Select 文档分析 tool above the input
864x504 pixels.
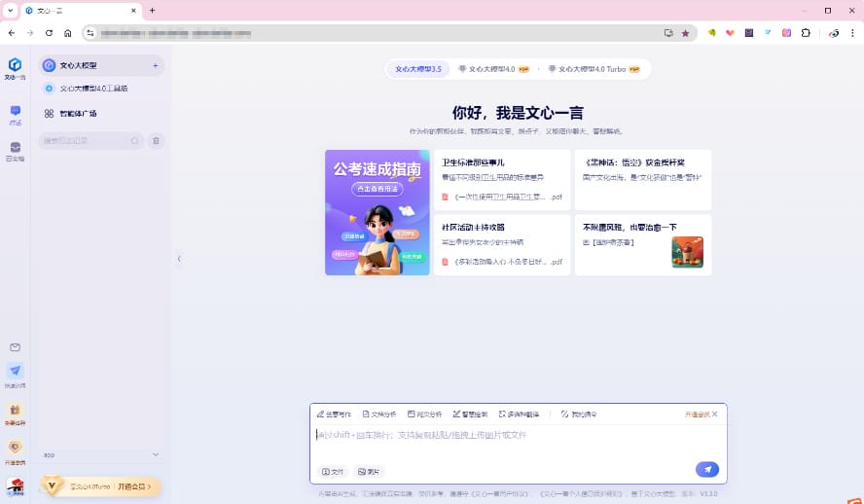379,414
